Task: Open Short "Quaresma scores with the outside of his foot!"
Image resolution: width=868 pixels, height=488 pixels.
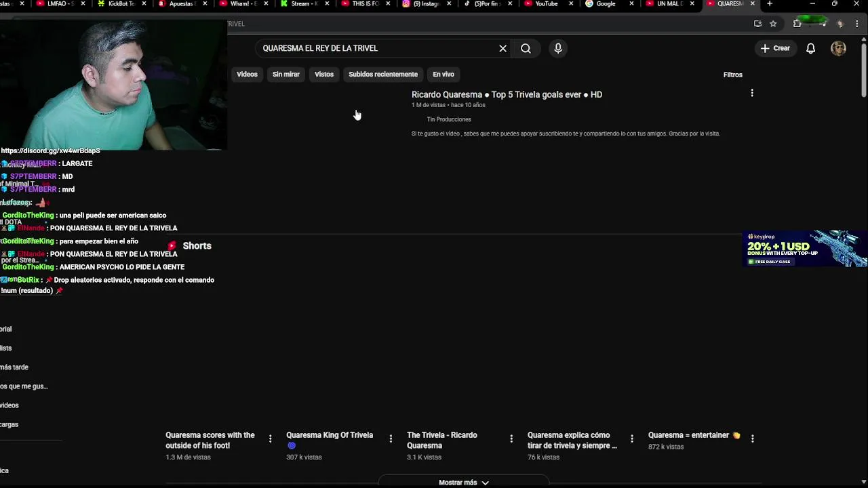Action: click(210, 440)
